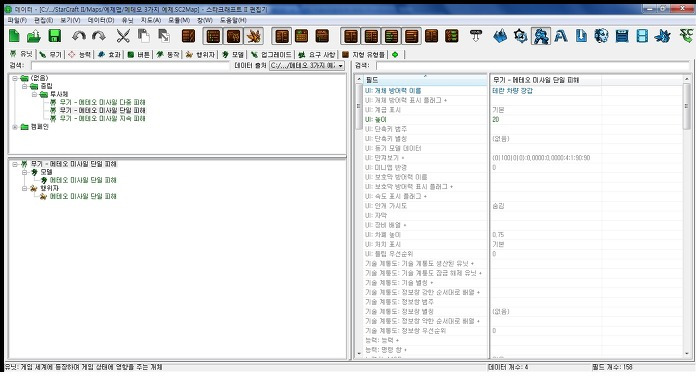The width and height of the screenshot is (700, 376).
Task: Open the Terrain module mountain icon
Action: click(500, 36)
